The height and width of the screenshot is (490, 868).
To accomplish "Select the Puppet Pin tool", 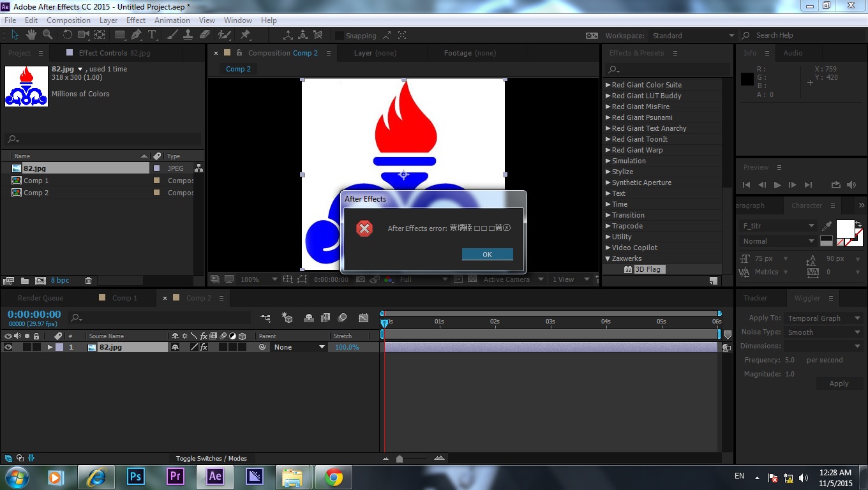I will tap(245, 35).
